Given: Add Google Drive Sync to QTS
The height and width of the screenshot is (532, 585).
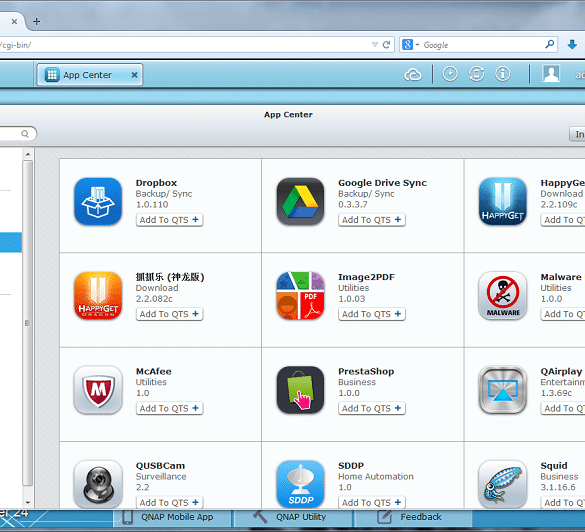Looking at the screenshot, I should tap(372, 220).
